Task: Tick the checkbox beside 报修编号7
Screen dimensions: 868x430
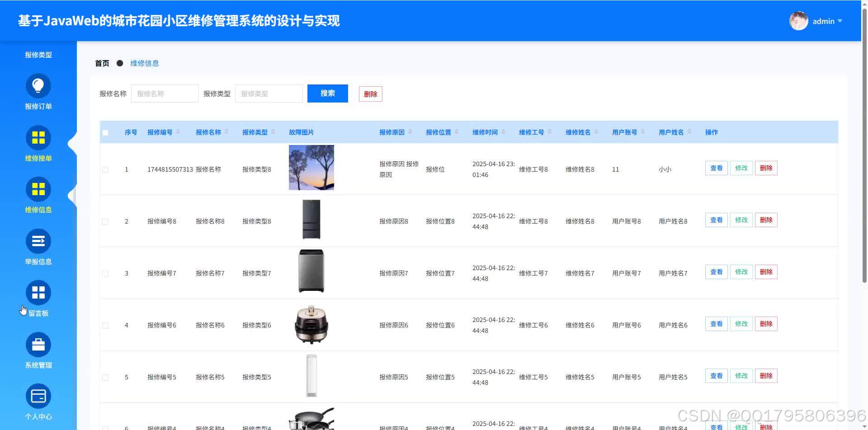Action: 105,273
